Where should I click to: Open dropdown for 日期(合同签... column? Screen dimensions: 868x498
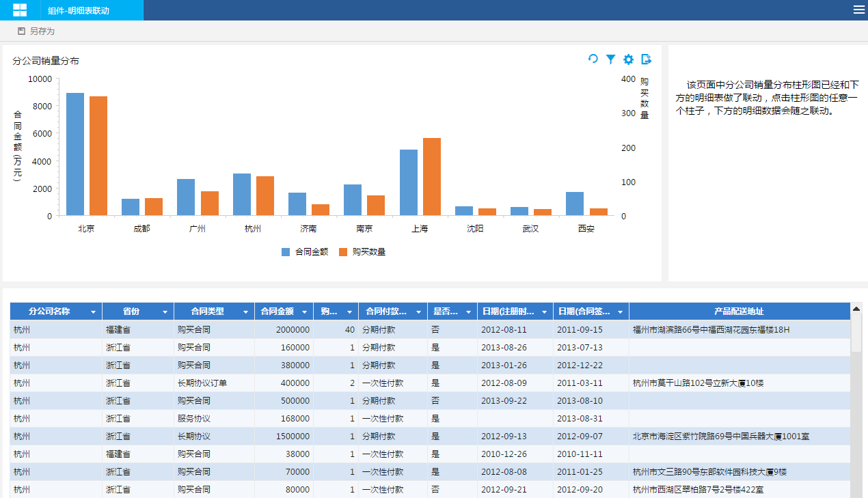coord(620,312)
